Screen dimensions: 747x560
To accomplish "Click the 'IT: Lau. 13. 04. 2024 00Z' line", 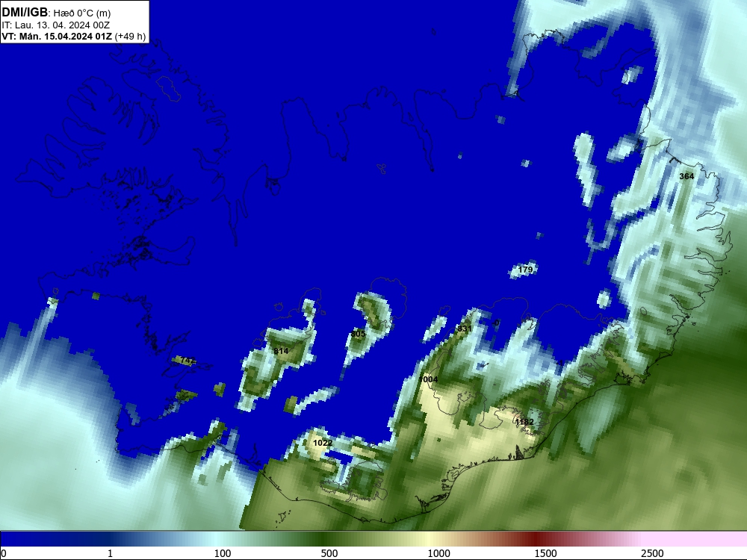I will (x=55, y=25).
